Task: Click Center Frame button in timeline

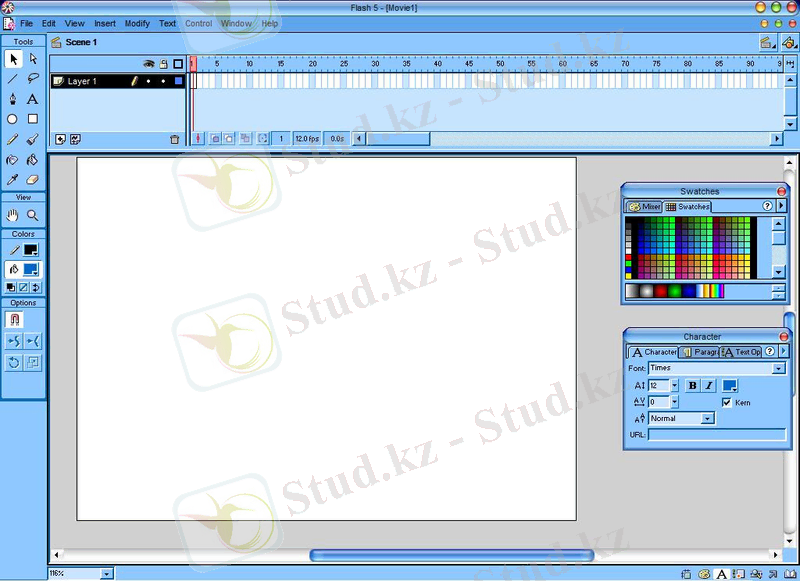Action: [x=198, y=139]
